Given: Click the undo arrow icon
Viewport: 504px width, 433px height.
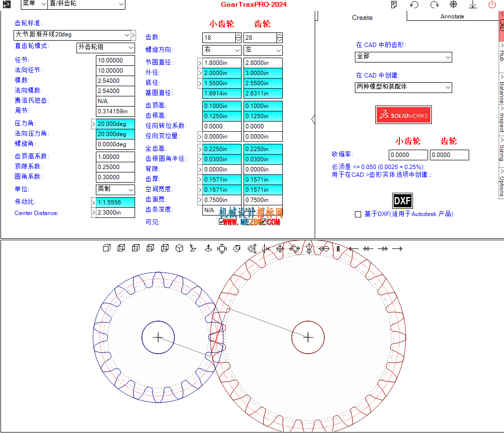Looking at the screenshot, I should point(414,4).
